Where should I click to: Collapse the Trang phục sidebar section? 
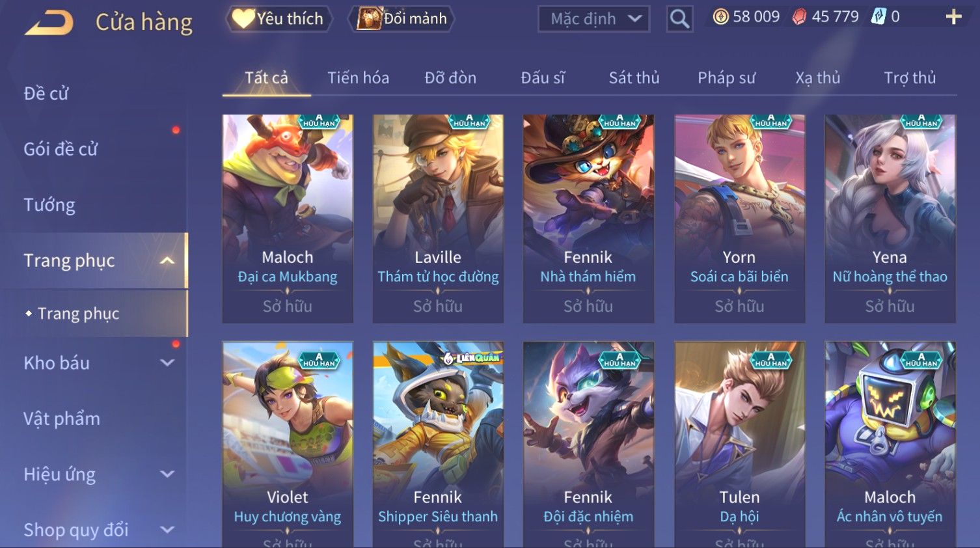point(167,261)
